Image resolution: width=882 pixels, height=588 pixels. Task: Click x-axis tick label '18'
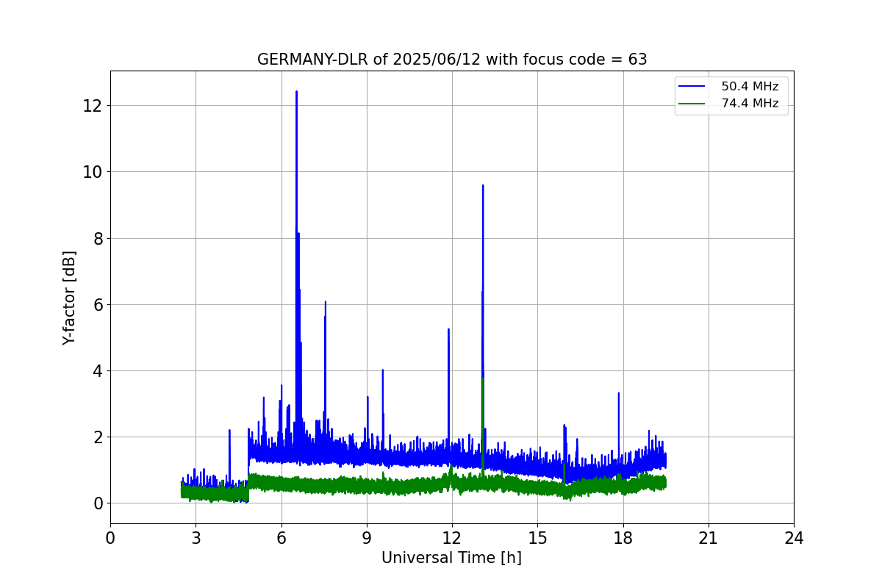pos(623,538)
